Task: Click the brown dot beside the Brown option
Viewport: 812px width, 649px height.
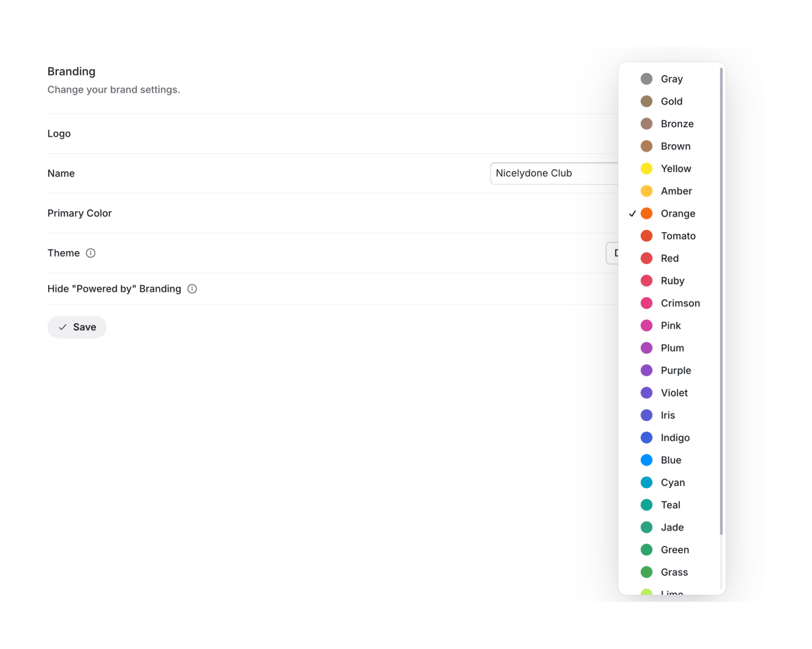Action: pyautogui.click(x=646, y=146)
